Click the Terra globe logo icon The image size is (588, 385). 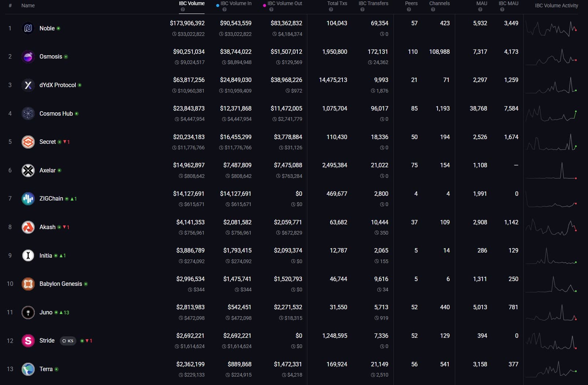pos(28,369)
